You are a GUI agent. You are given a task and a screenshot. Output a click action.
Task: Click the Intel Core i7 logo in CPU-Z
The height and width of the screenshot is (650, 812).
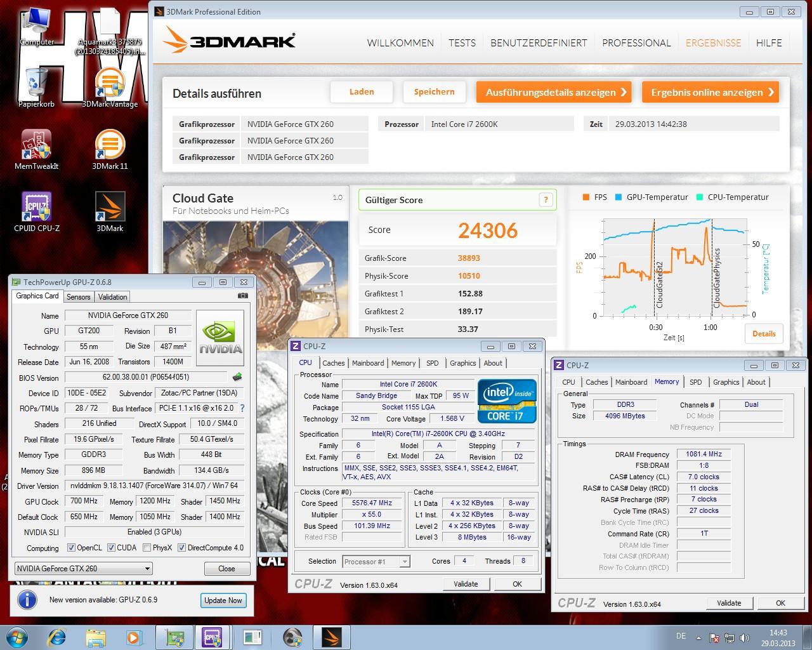point(507,401)
